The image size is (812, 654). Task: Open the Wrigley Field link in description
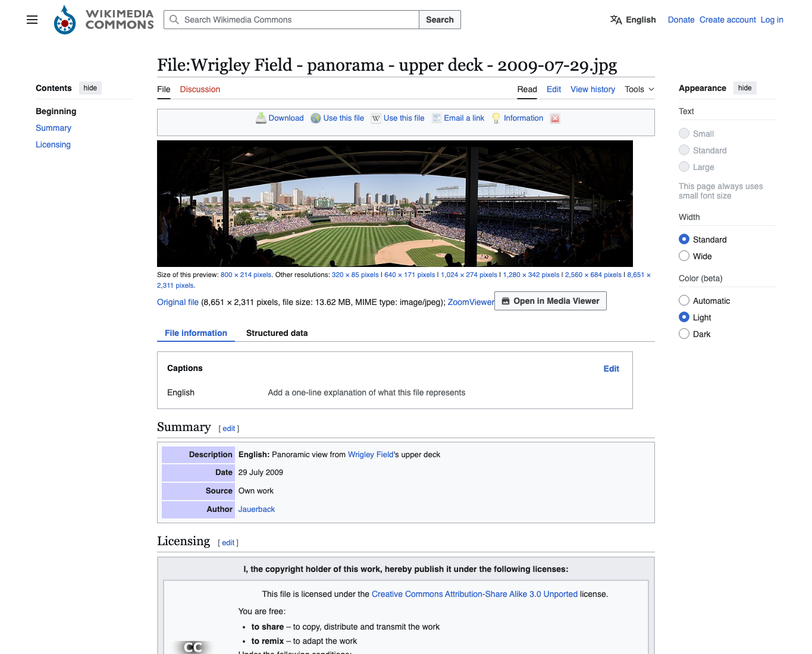[x=371, y=454]
